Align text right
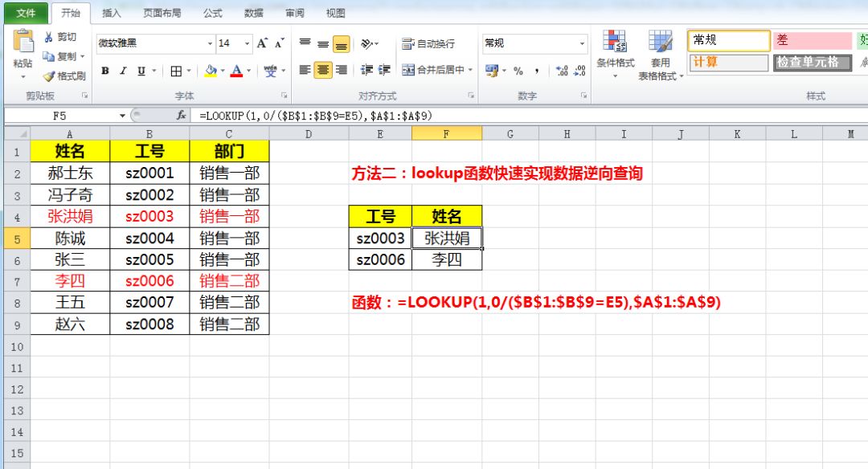This screenshot has height=469, width=868. [341, 70]
